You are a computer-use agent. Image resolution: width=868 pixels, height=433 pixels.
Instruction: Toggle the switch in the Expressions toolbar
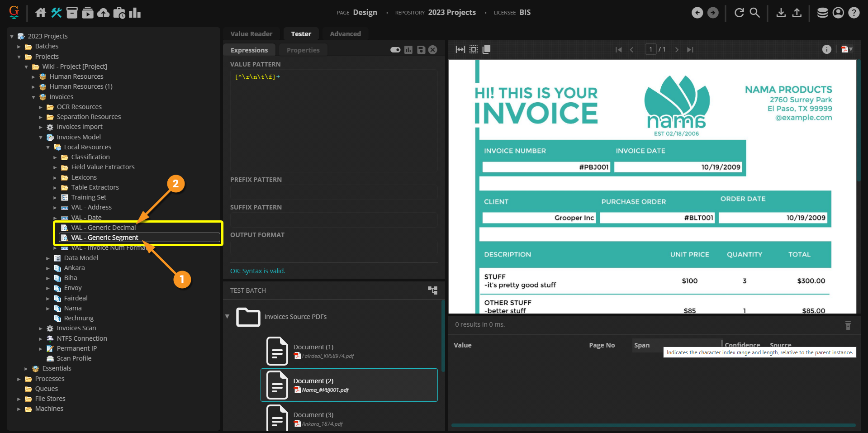pyautogui.click(x=395, y=50)
